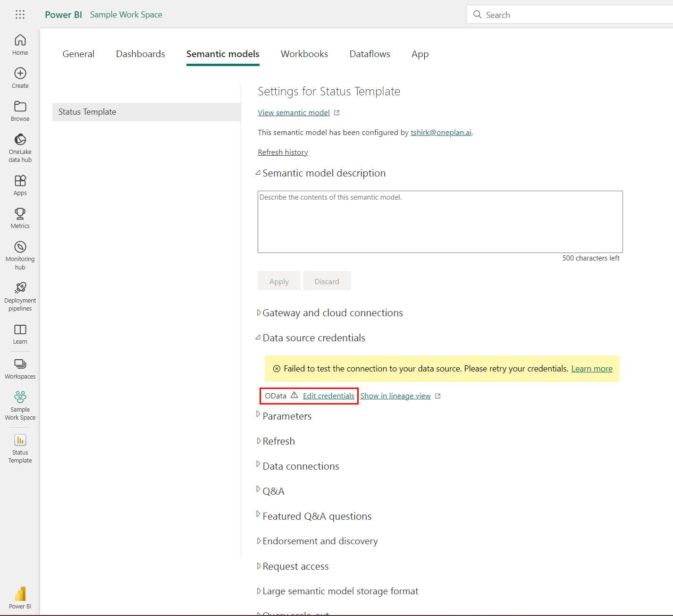Screen dimensions: 673x616
Task: Switch to the Dataflows tab
Action: click(x=370, y=54)
